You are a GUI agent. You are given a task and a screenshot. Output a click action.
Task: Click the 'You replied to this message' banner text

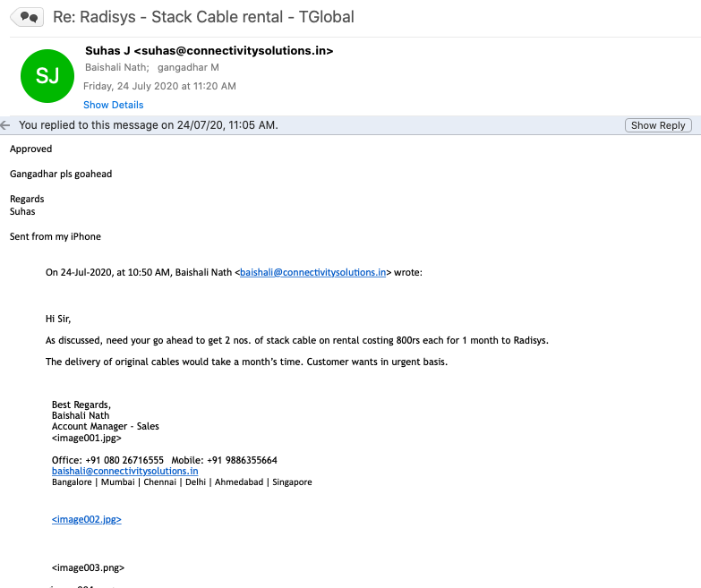(x=148, y=125)
